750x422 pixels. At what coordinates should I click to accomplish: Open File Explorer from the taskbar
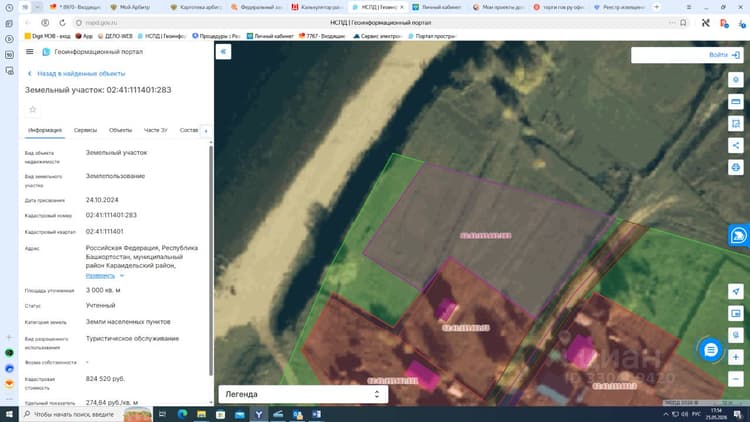pyautogui.click(x=201, y=414)
